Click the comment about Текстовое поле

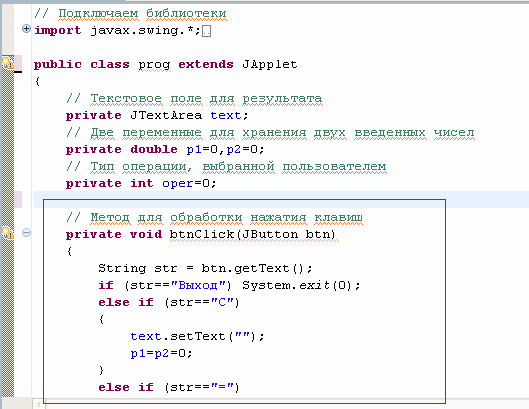coord(194,99)
